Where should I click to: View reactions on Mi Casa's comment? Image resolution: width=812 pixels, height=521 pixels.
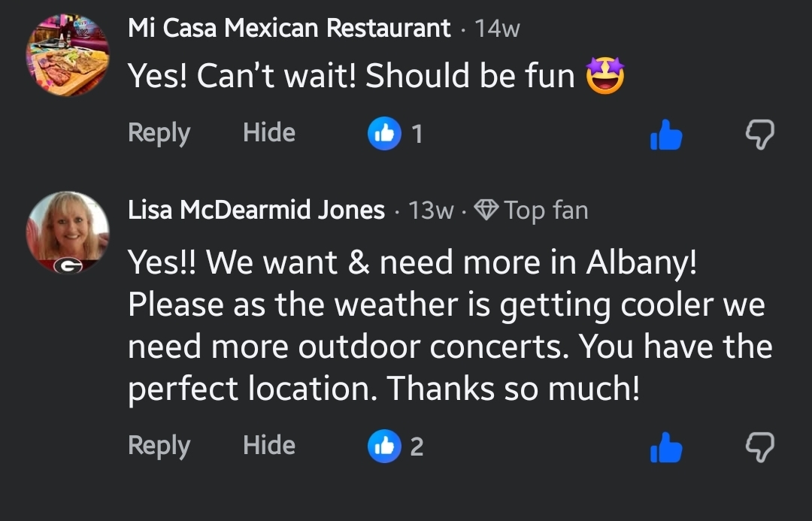pyautogui.click(x=395, y=135)
